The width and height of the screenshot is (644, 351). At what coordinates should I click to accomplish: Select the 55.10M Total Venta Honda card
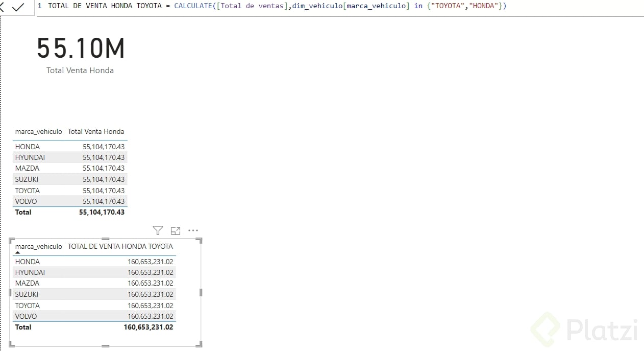pyautogui.click(x=80, y=51)
